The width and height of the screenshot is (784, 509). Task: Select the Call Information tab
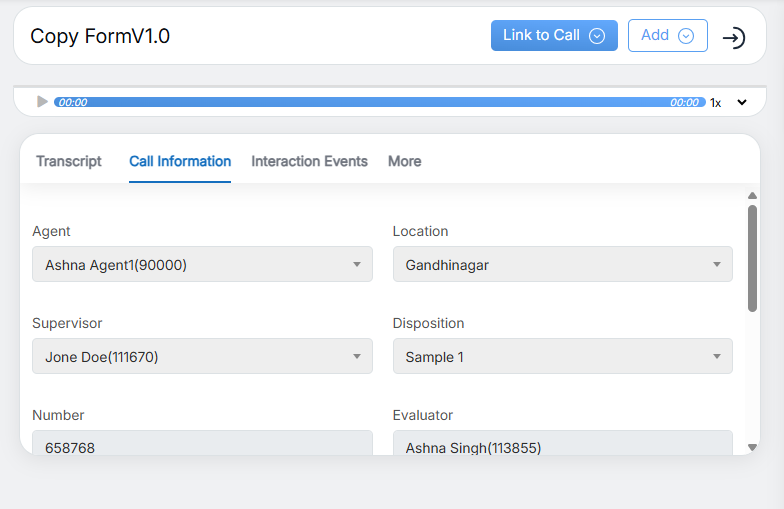coord(180,161)
